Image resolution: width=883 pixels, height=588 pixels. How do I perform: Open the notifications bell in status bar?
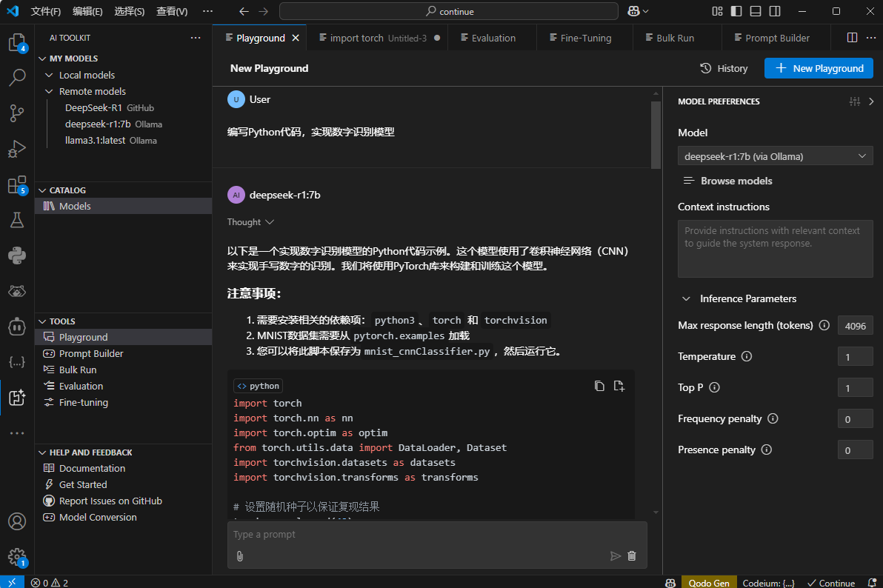[x=872, y=582]
